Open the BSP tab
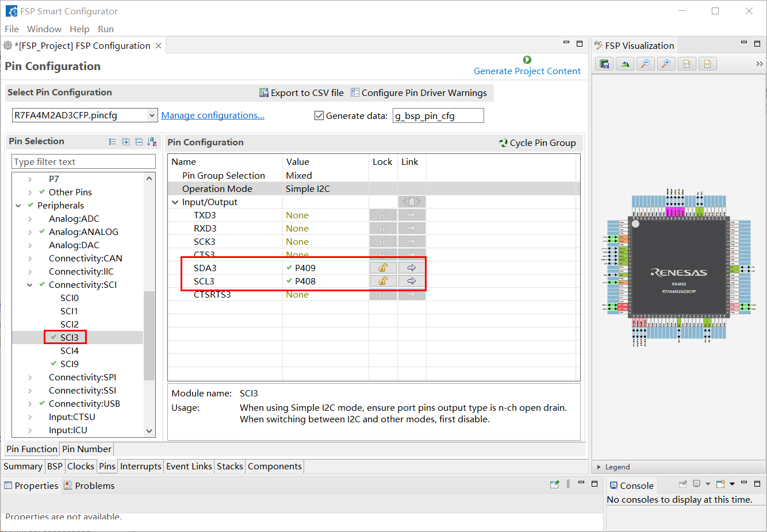Image resolution: width=767 pixels, height=532 pixels. (x=55, y=467)
